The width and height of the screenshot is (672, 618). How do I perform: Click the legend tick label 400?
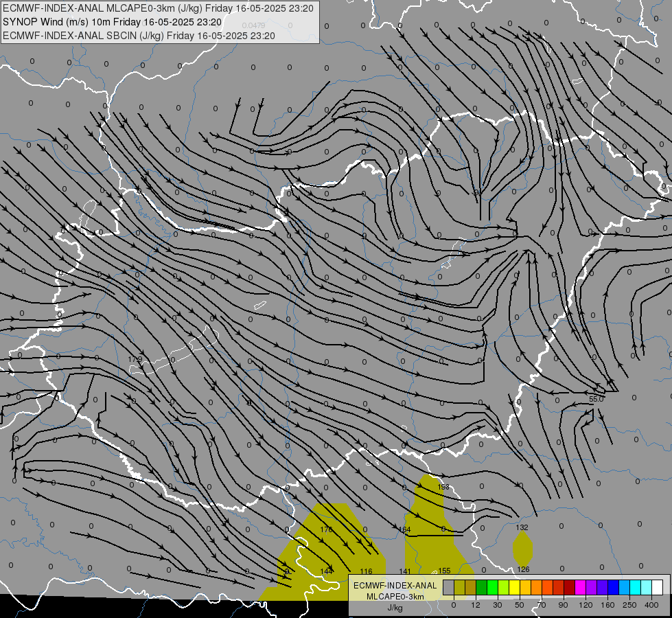(x=651, y=605)
